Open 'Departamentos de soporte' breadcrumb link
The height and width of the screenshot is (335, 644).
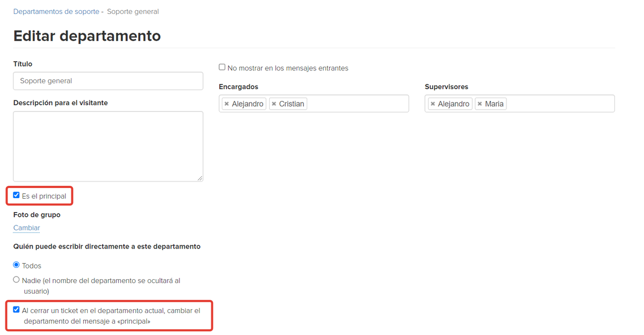[x=56, y=11]
